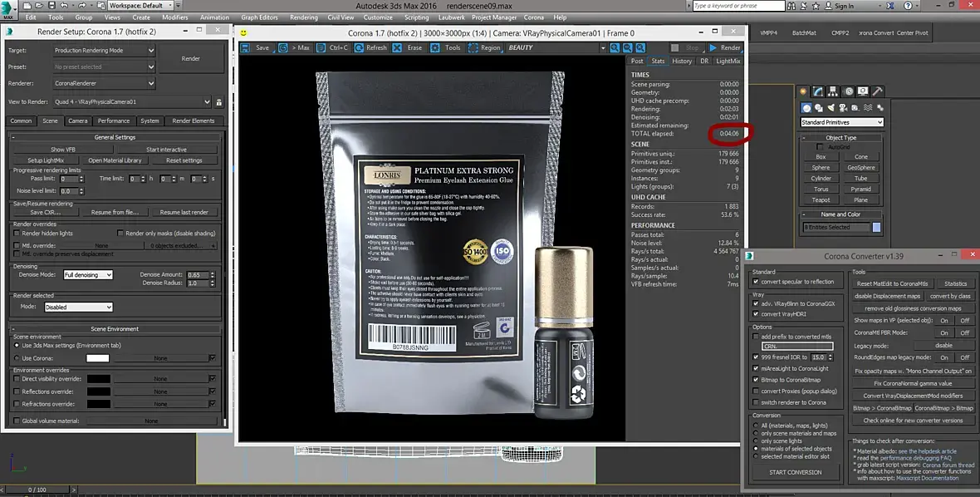The width and height of the screenshot is (980, 497).
Task: Click the object color swatch in Name and Color
Action: coord(876,228)
